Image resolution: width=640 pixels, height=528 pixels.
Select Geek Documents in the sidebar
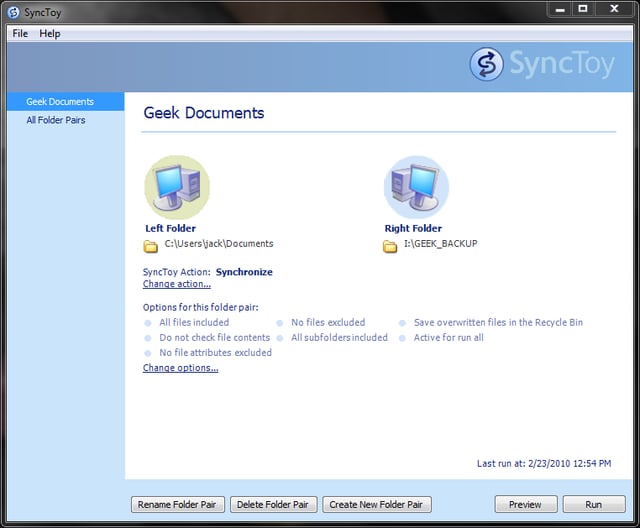[65, 102]
